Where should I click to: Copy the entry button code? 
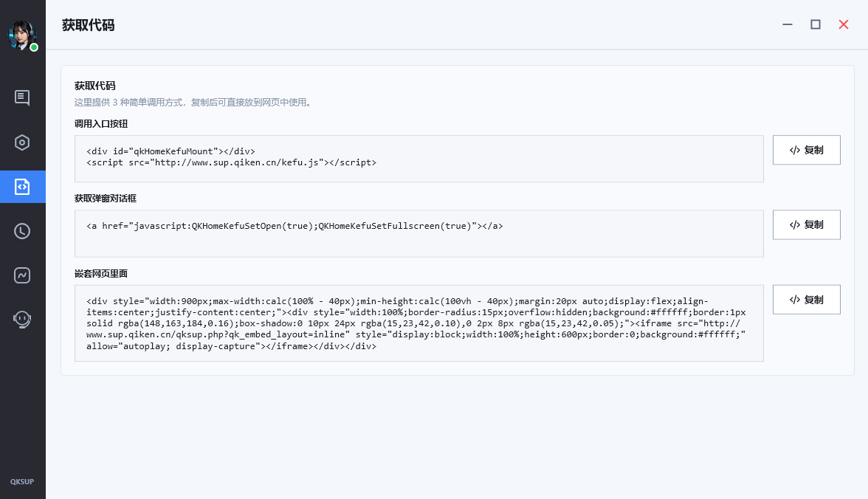tap(807, 150)
